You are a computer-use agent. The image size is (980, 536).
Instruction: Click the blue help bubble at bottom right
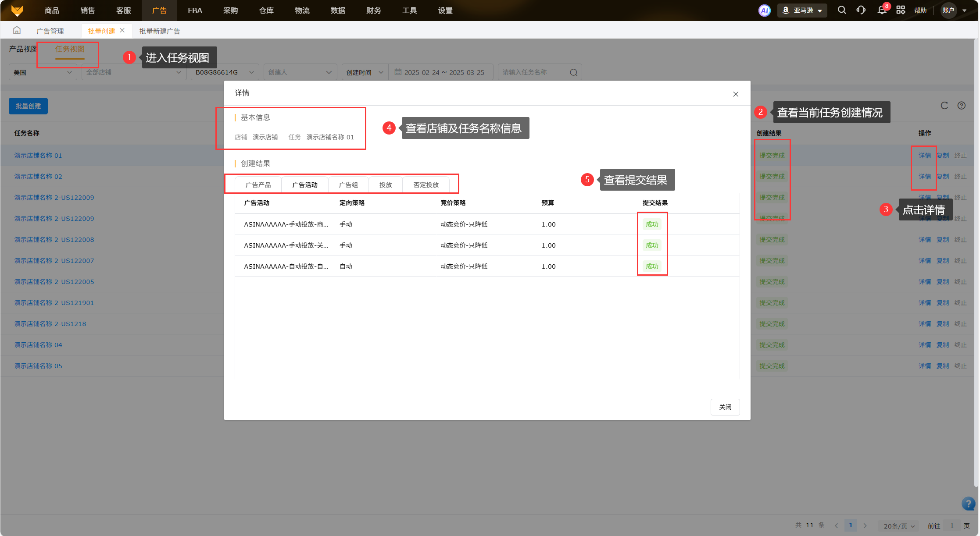pyautogui.click(x=968, y=504)
